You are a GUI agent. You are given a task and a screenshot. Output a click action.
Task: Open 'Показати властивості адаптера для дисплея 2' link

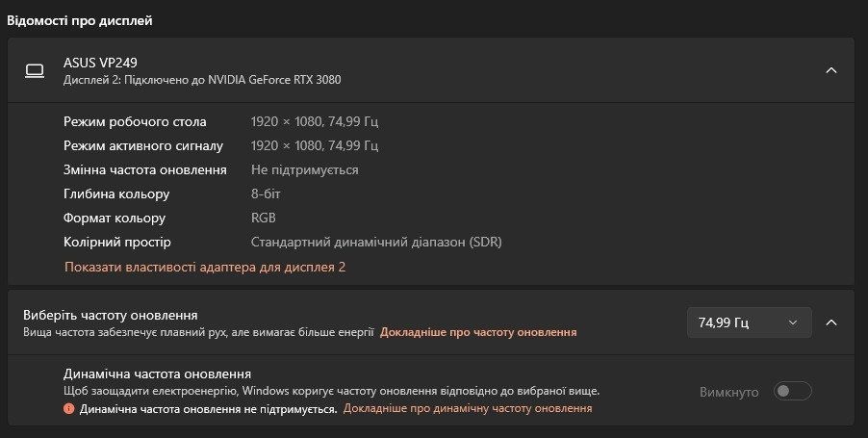(x=205, y=267)
